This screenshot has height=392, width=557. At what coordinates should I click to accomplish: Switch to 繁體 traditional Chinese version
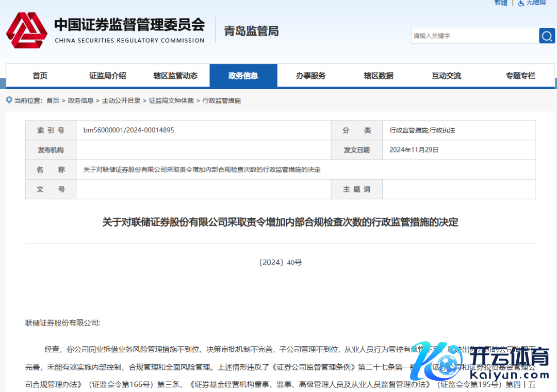pos(501,3)
